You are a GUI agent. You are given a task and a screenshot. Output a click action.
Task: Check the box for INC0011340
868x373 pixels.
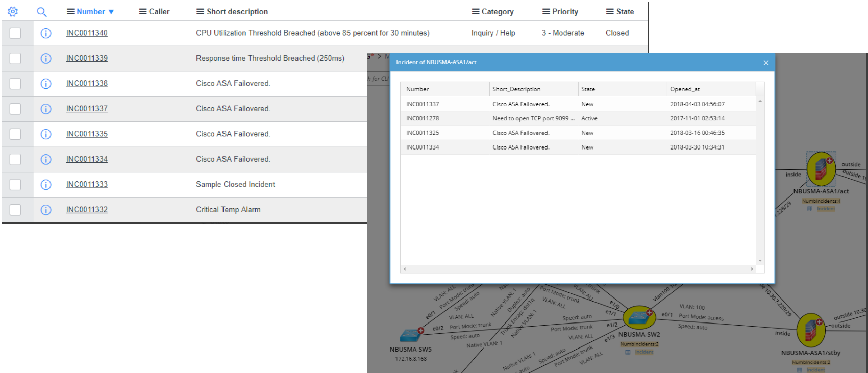click(15, 33)
